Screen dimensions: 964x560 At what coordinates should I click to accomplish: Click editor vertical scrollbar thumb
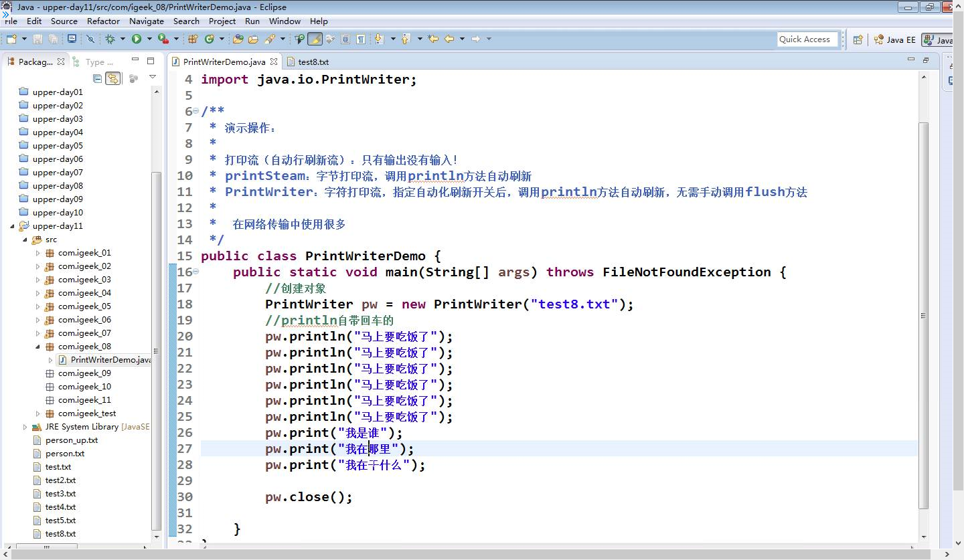[x=924, y=314]
